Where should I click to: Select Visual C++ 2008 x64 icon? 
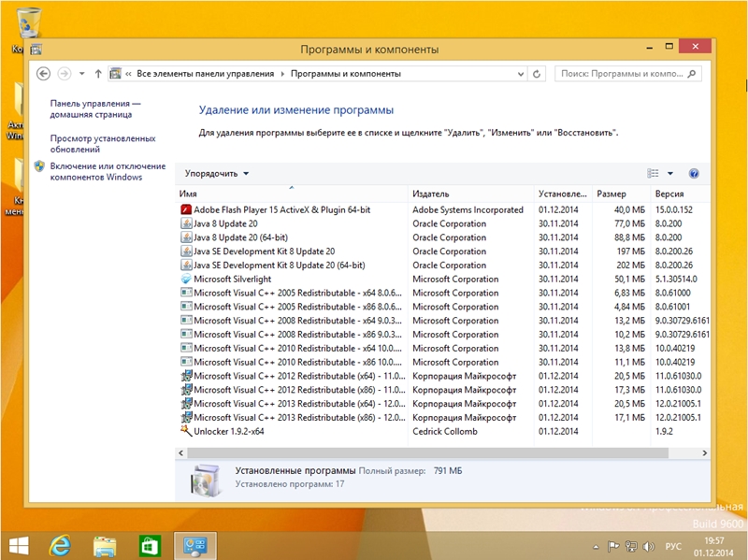[186, 320]
